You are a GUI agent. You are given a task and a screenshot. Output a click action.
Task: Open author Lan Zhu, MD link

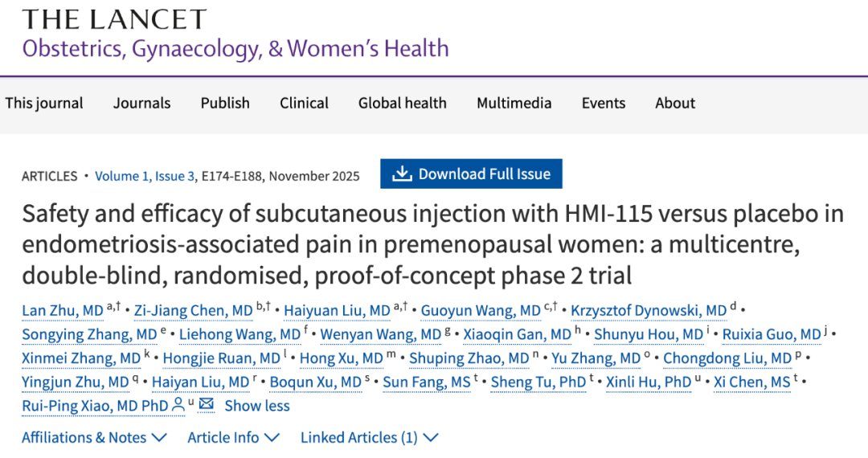click(63, 311)
